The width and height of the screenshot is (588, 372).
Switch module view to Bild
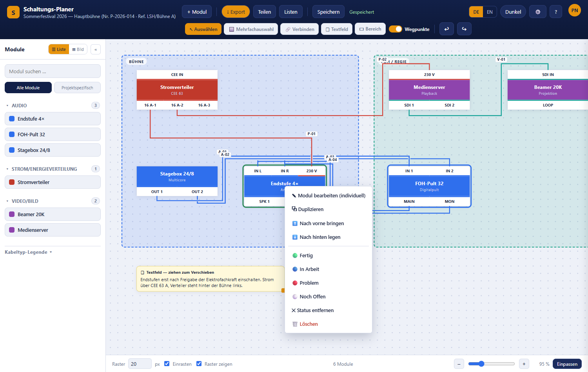pos(78,49)
